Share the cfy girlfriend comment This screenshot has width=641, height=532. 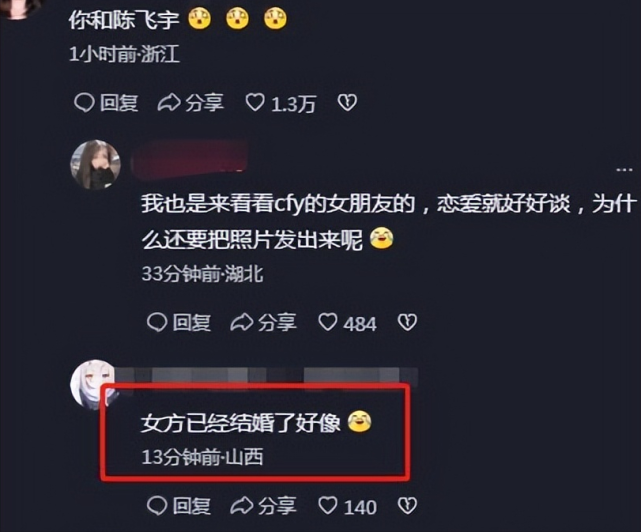263,322
